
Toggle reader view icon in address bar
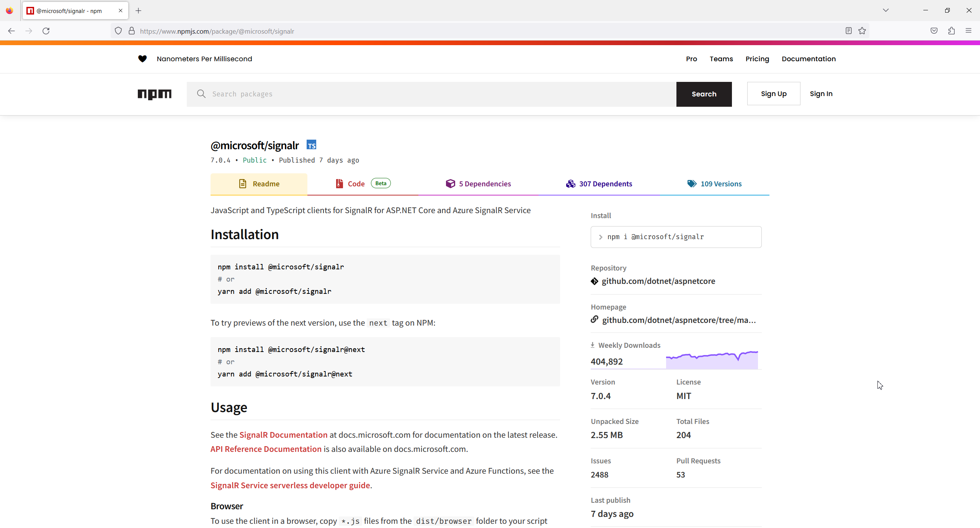click(x=848, y=31)
